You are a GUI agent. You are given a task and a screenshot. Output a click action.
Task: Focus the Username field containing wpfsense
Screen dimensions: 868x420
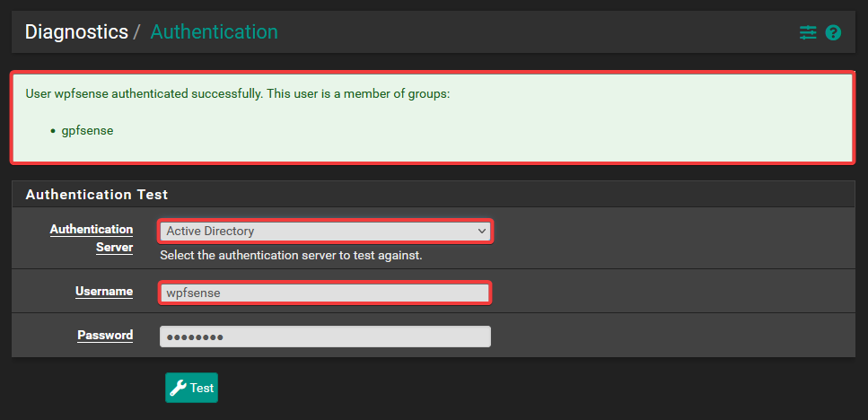tap(324, 293)
